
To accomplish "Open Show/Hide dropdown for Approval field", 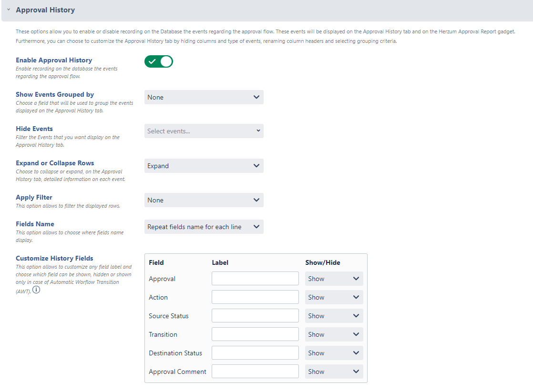I will [x=334, y=279].
